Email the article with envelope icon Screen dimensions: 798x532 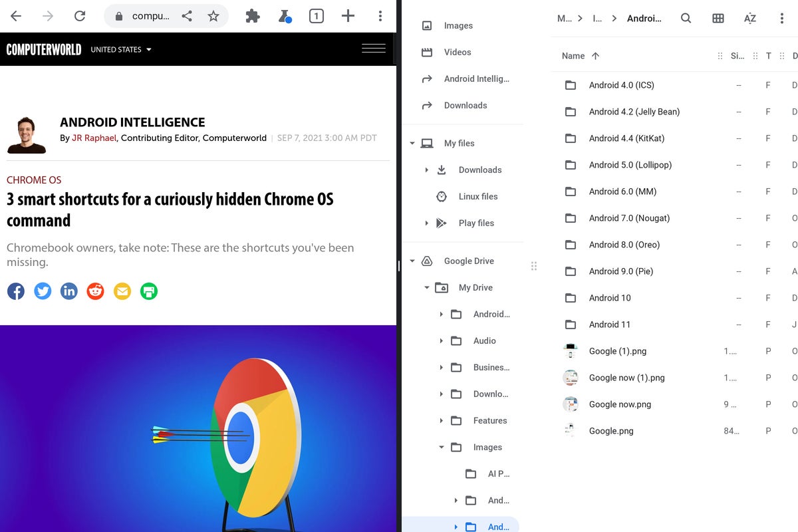click(122, 291)
